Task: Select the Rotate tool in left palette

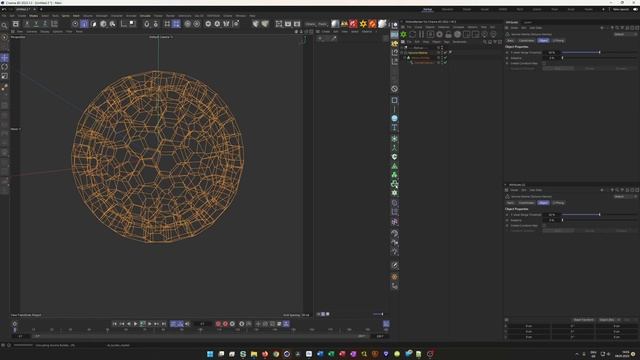Action: [x=4, y=67]
